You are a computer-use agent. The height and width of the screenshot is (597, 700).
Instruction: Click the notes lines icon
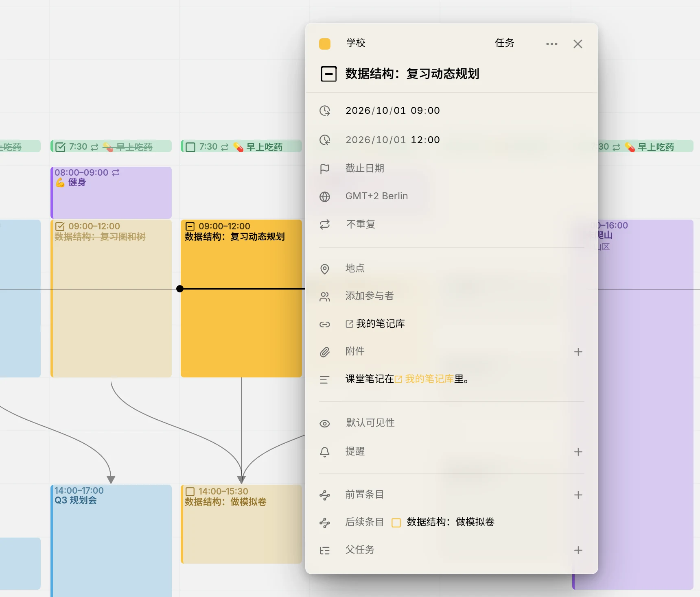[x=325, y=380]
